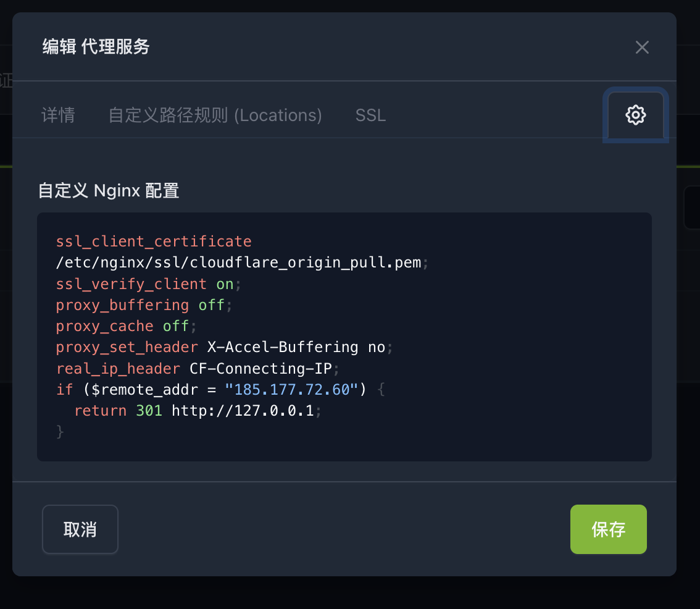The width and height of the screenshot is (700, 609).
Task: Open the gear advanced settings tab
Action: tap(635, 115)
